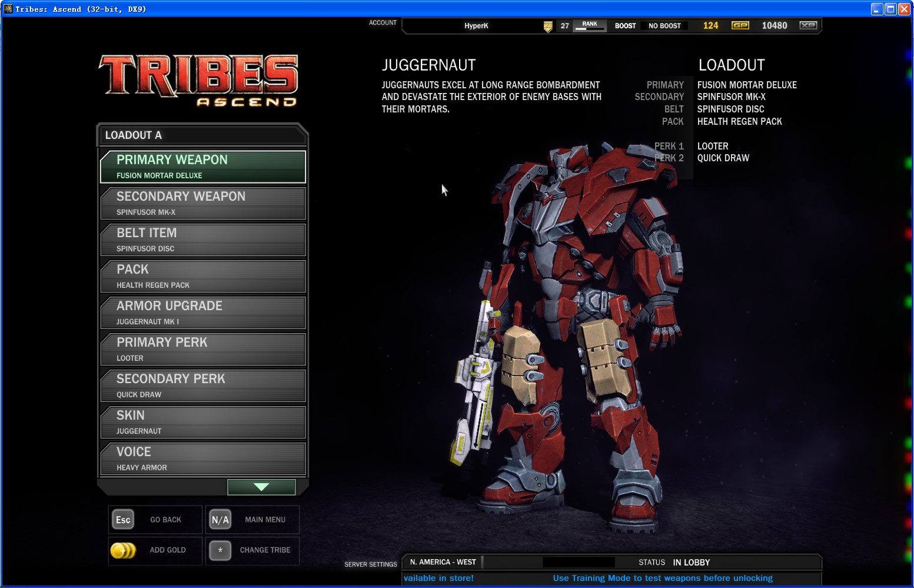Click Spinfusor Disc in loadout summary
The width and height of the screenshot is (914, 588).
coord(731,109)
